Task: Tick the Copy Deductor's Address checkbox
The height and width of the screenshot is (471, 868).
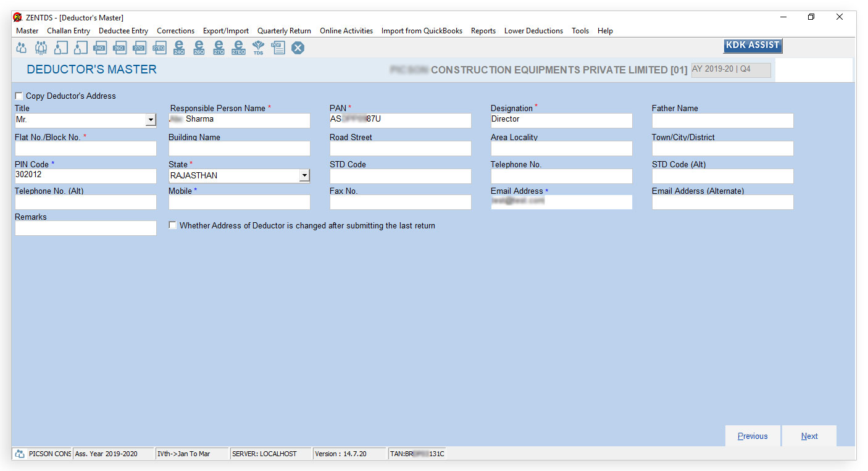Action: (x=19, y=96)
